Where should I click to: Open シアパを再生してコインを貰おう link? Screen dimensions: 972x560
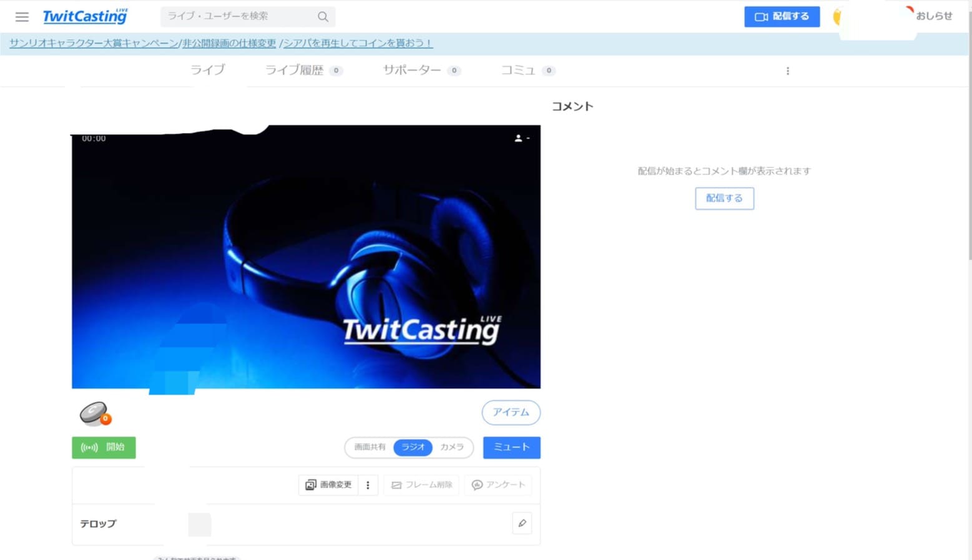click(358, 43)
